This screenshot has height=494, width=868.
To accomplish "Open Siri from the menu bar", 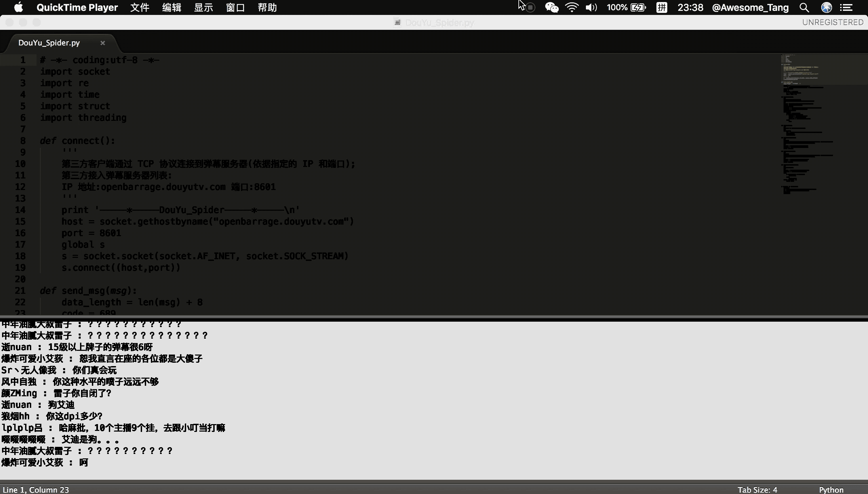I will (827, 7).
